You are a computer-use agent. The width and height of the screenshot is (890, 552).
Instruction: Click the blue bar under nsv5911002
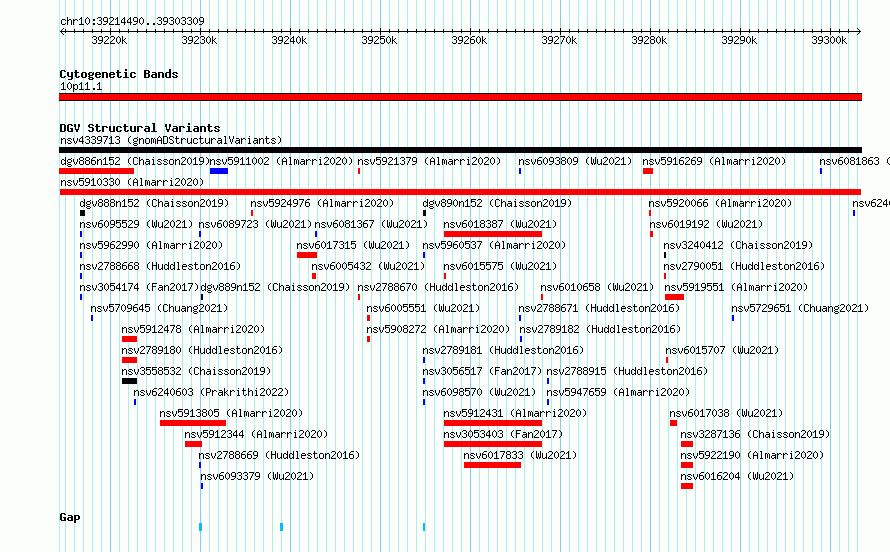pyautogui.click(x=219, y=171)
